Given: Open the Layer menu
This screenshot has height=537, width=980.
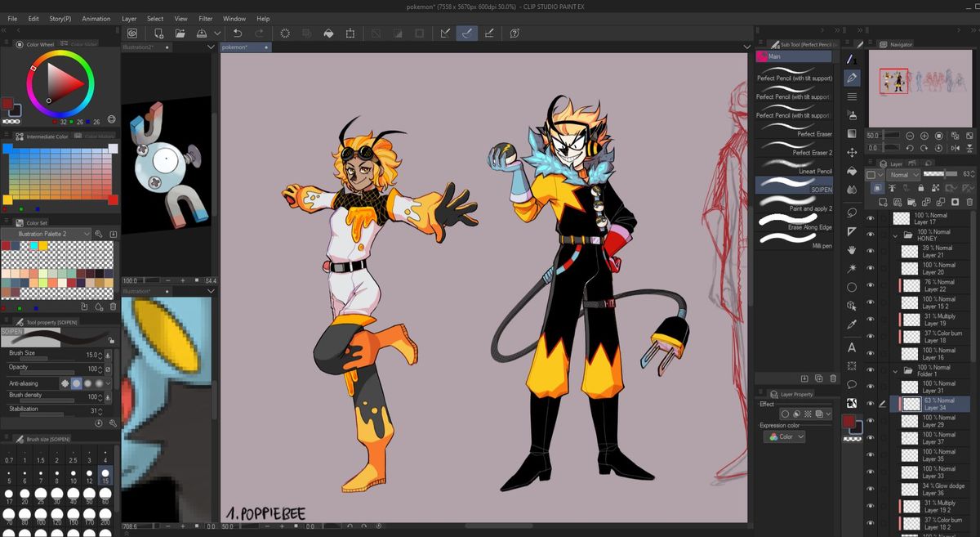Looking at the screenshot, I should (129, 18).
